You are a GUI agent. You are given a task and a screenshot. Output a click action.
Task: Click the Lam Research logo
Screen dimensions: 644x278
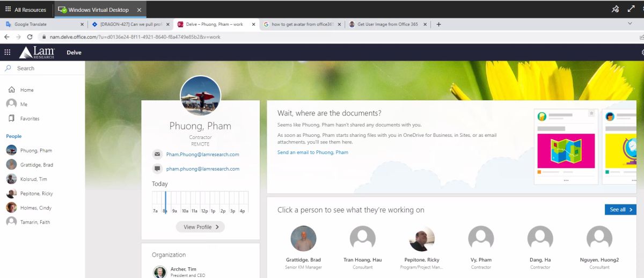[36, 52]
